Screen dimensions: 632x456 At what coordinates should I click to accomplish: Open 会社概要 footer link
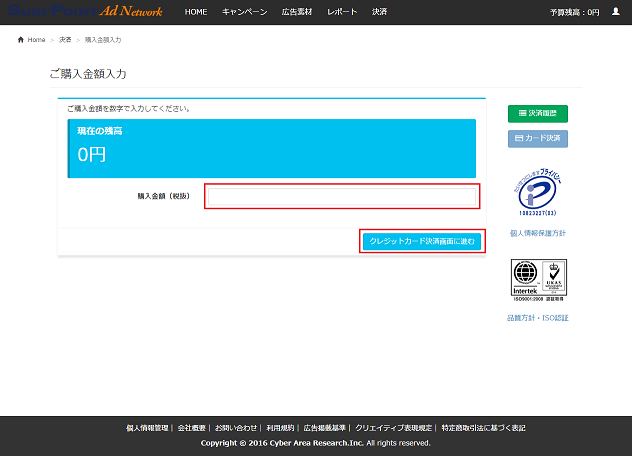(192, 428)
